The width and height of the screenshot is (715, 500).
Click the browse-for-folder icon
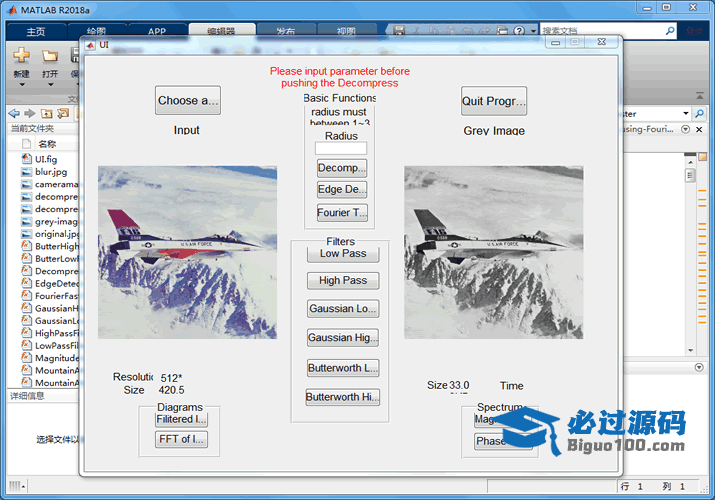tap(63, 113)
